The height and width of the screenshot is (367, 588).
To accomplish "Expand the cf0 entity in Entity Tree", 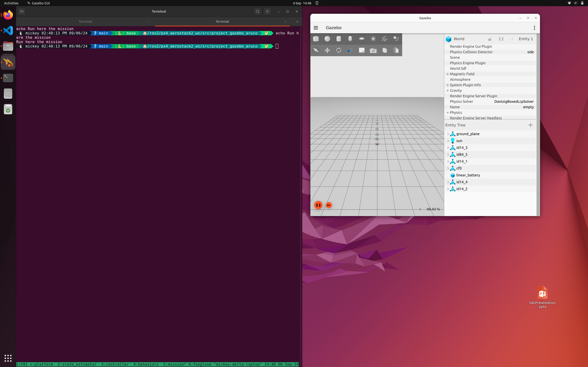I will click(x=448, y=168).
